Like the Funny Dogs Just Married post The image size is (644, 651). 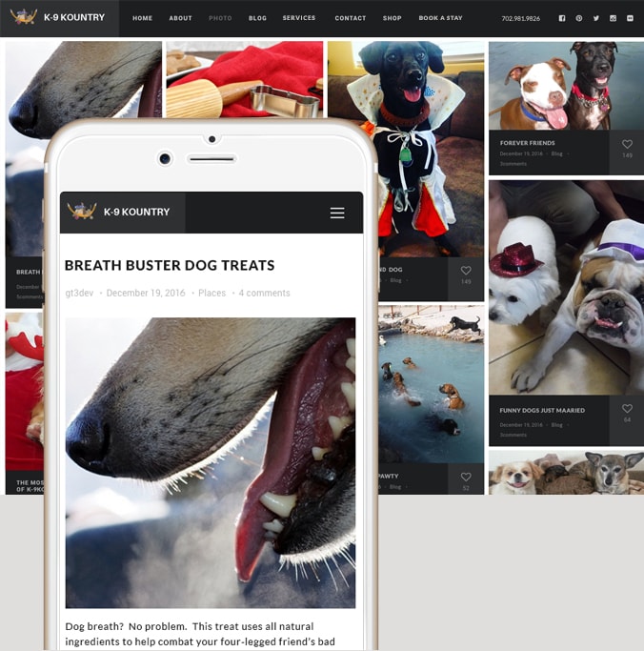click(627, 409)
